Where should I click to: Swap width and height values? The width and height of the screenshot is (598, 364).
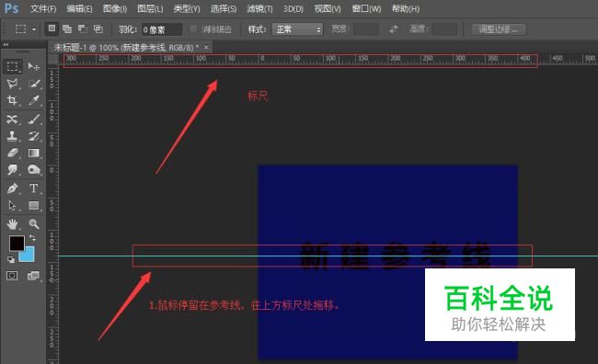point(393,29)
